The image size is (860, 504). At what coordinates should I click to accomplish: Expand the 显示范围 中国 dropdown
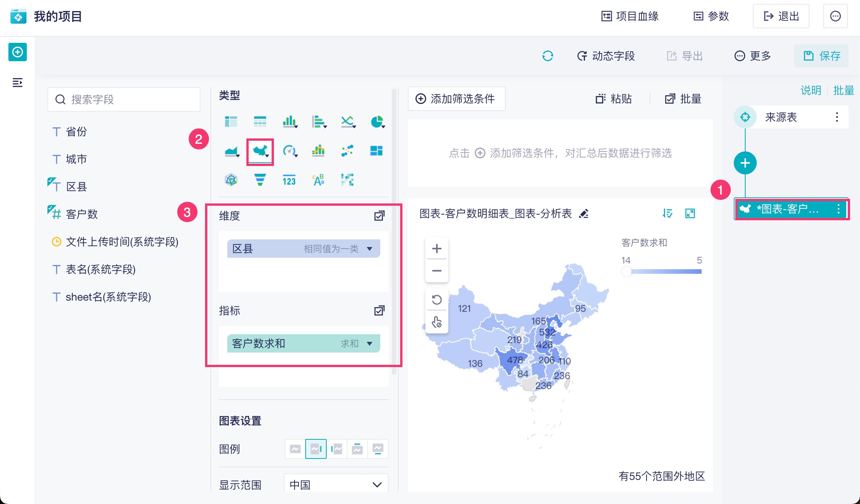[377, 484]
